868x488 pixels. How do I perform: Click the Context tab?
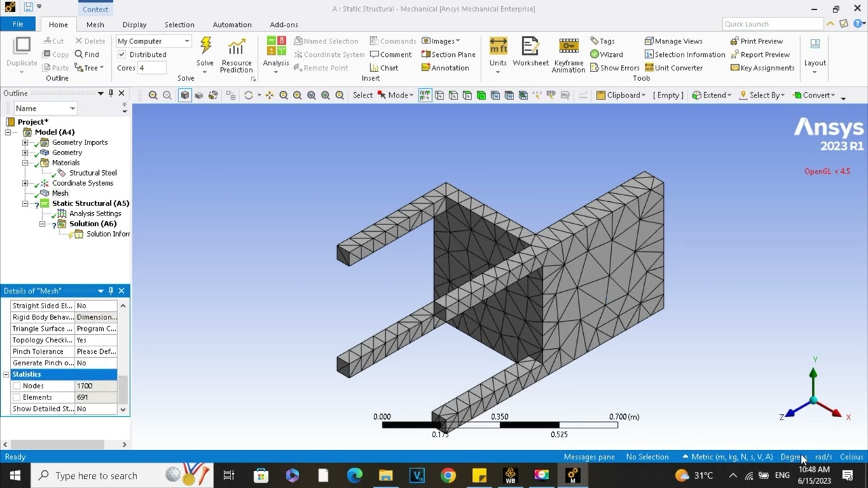coord(95,9)
